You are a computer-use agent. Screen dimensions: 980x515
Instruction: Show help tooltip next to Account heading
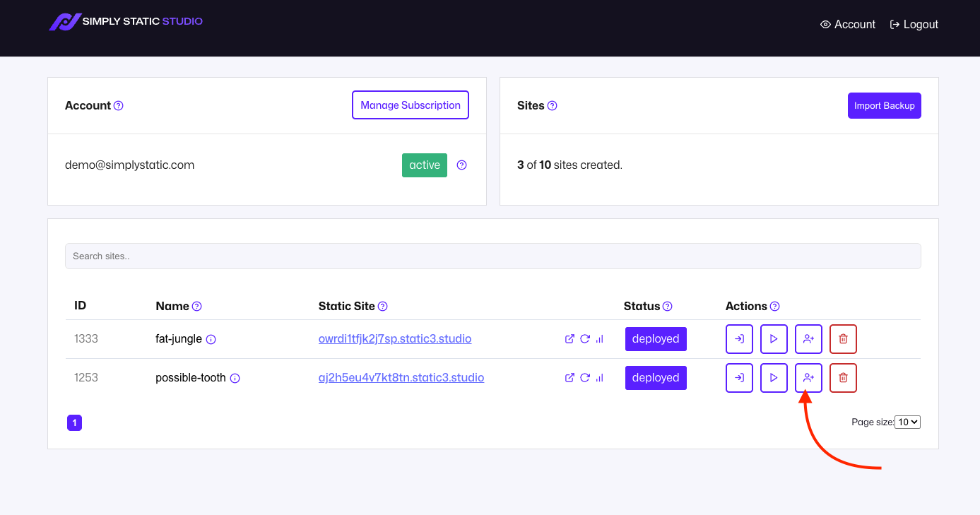pyautogui.click(x=119, y=105)
